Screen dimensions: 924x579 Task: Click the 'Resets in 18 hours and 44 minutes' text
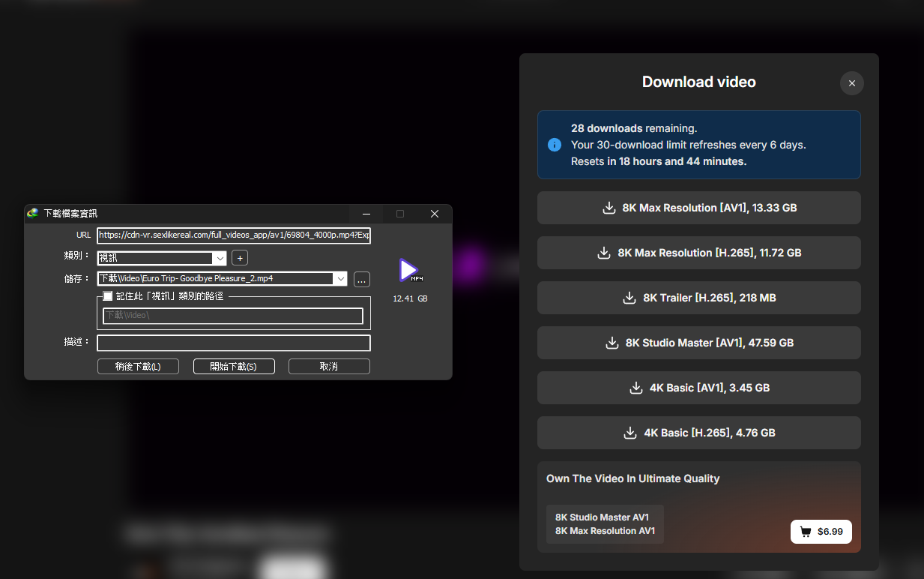point(659,161)
